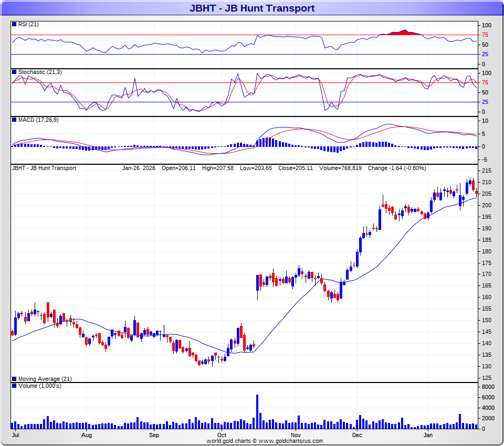Select the Jul label on time axis
The image size is (504, 446).
tap(15, 436)
